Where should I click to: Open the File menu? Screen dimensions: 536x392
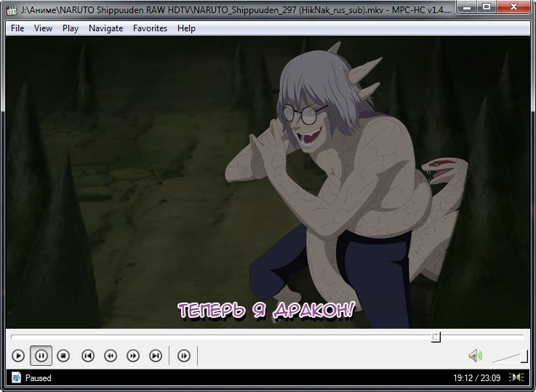point(17,28)
